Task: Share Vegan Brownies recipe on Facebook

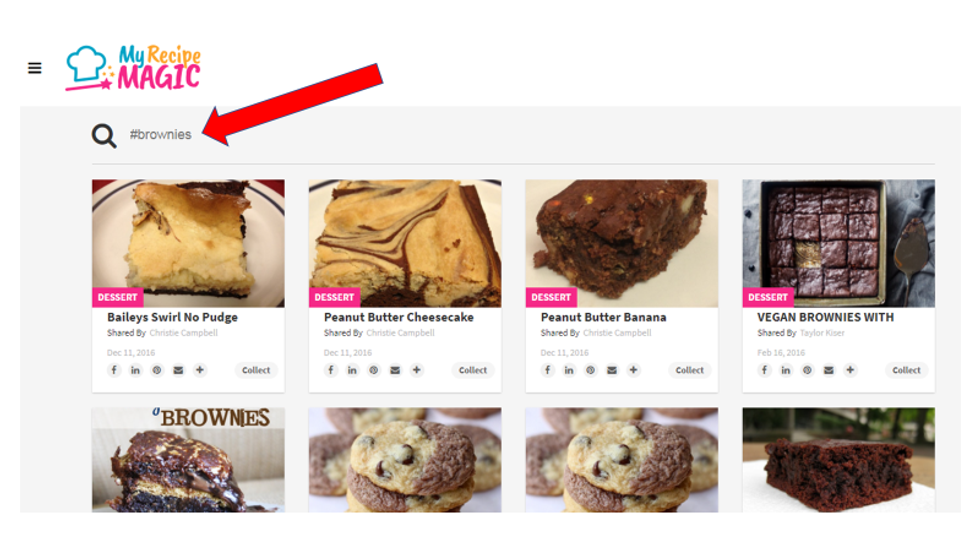Action: (x=764, y=370)
